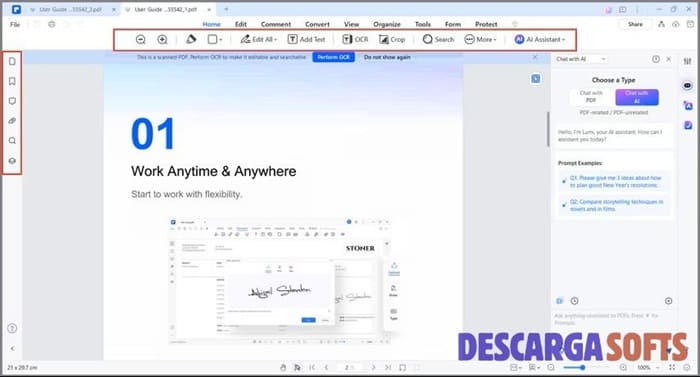Go to the next page
Image resolution: width=700 pixels, height=377 pixels.
[374, 367]
